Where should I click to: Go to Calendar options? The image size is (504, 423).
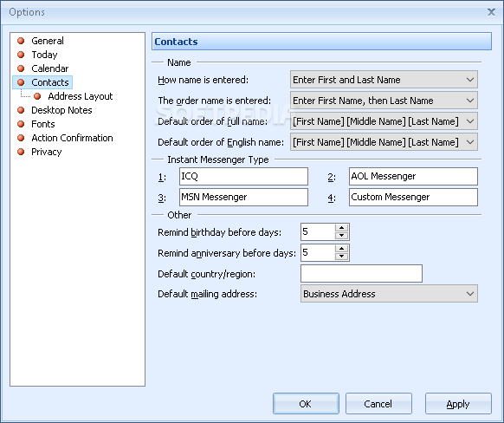pos(50,68)
